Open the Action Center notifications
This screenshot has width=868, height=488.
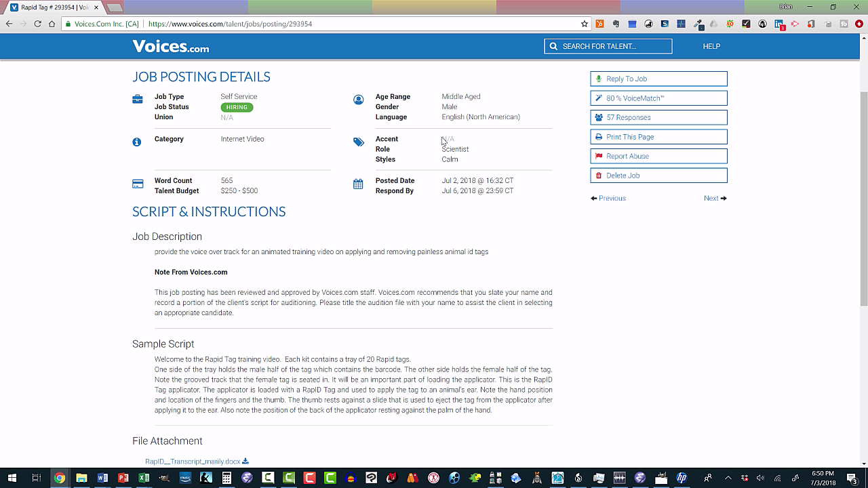852,478
